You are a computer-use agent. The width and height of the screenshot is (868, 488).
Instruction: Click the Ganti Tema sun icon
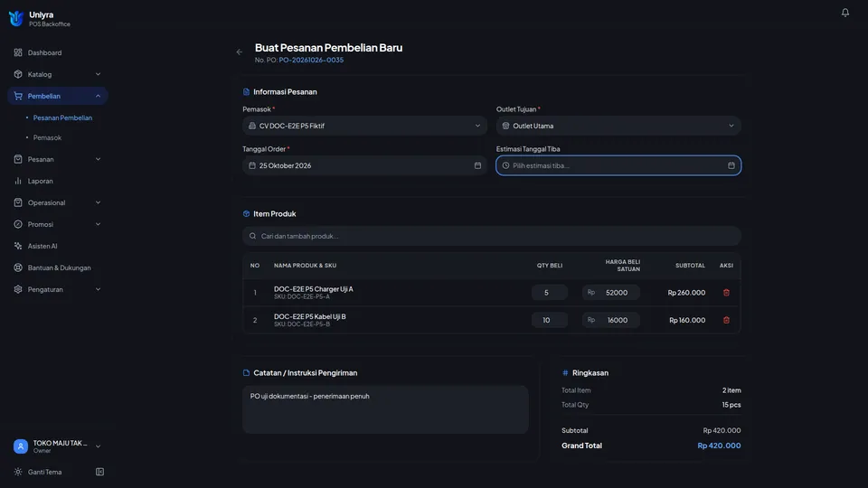(18, 472)
